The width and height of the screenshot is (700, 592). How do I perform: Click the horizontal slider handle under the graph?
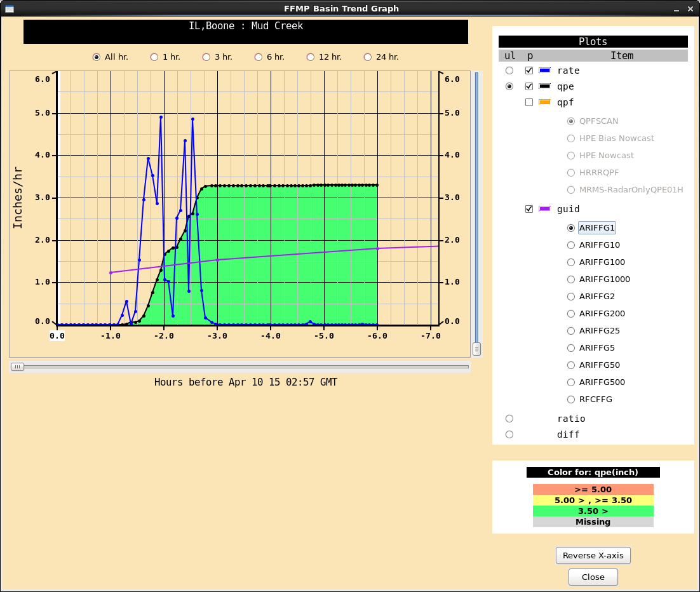pos(17,367)
